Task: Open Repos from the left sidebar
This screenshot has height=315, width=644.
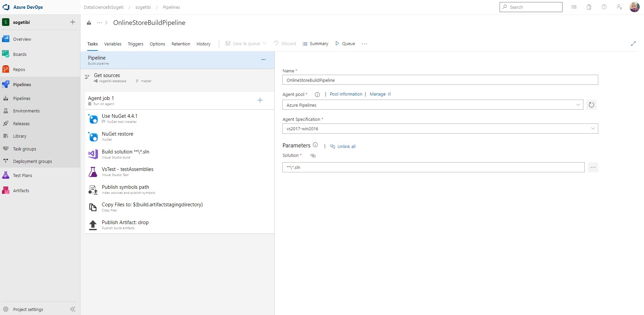Action: (x=19, y=69)
